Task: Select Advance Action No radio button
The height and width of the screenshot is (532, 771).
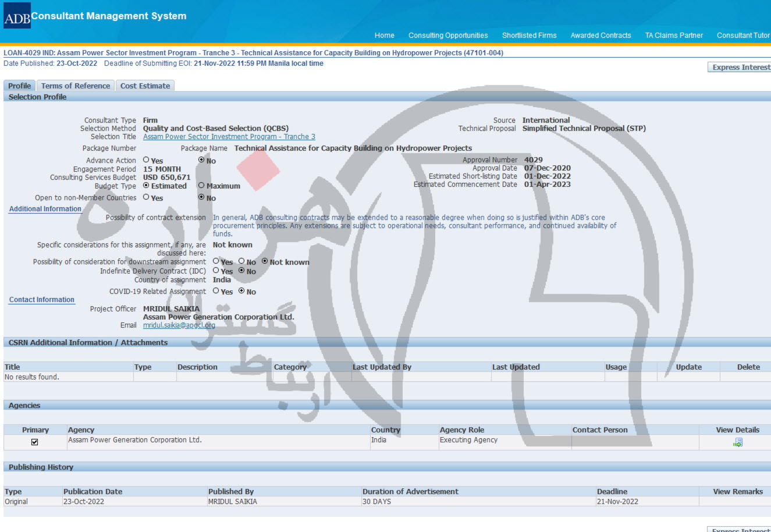Action: [201, 160]
